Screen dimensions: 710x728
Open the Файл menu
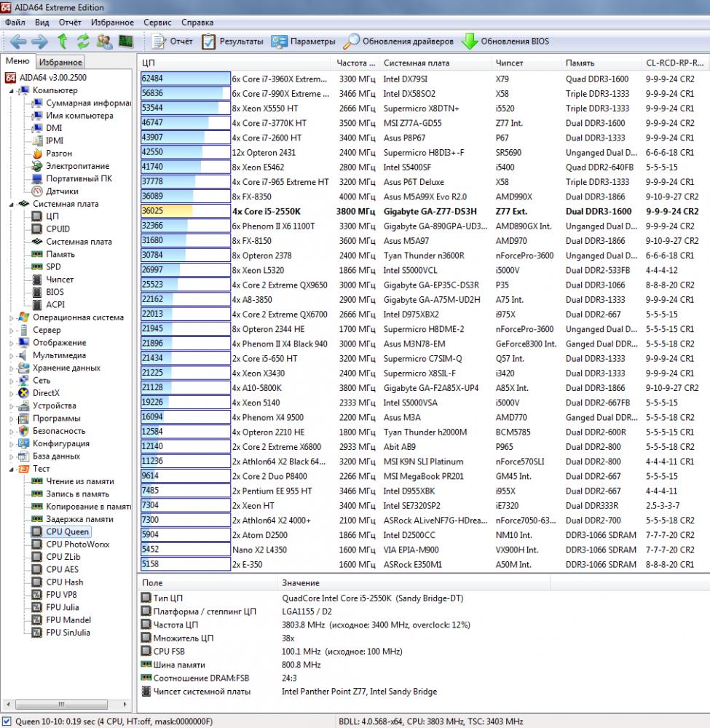point(15,23)
